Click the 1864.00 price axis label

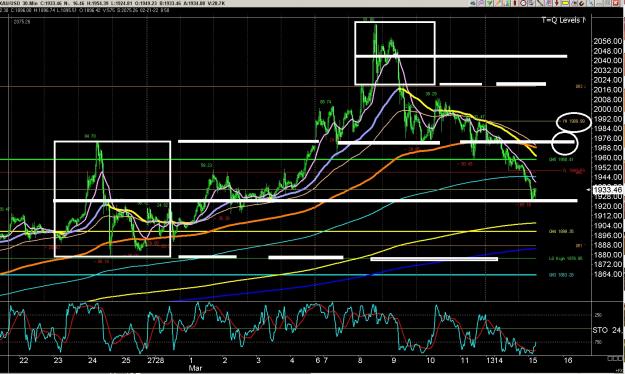[x=607, y=274]
